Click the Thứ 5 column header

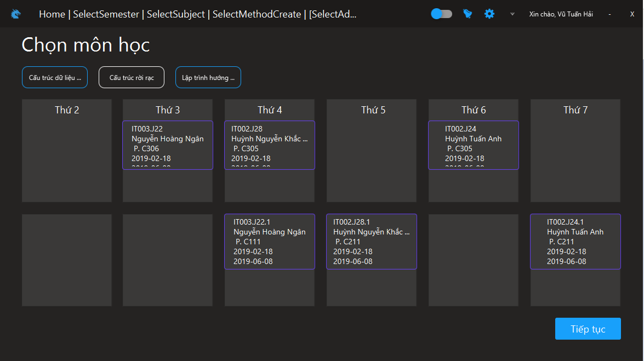point(373,110)
